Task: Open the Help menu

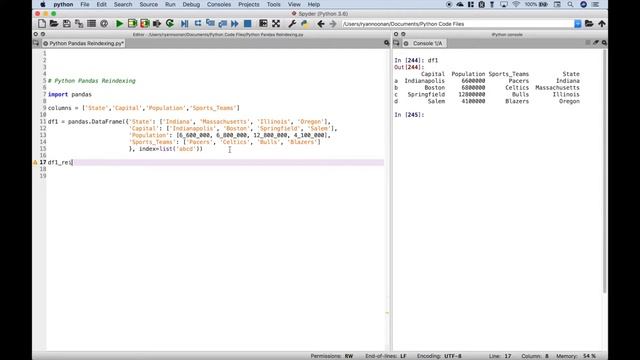Action: pyautogui.click(x=313, y=4)
